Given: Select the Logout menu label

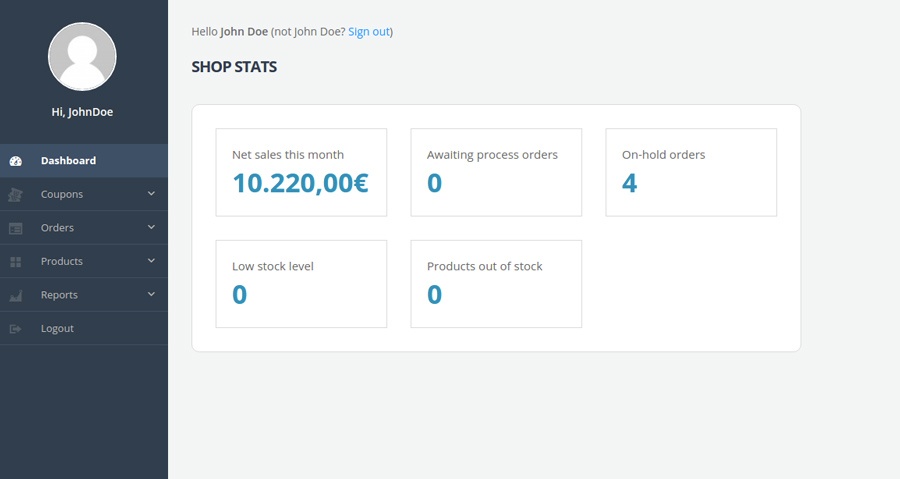Looking at the screenshot, I should coord(57,329).
